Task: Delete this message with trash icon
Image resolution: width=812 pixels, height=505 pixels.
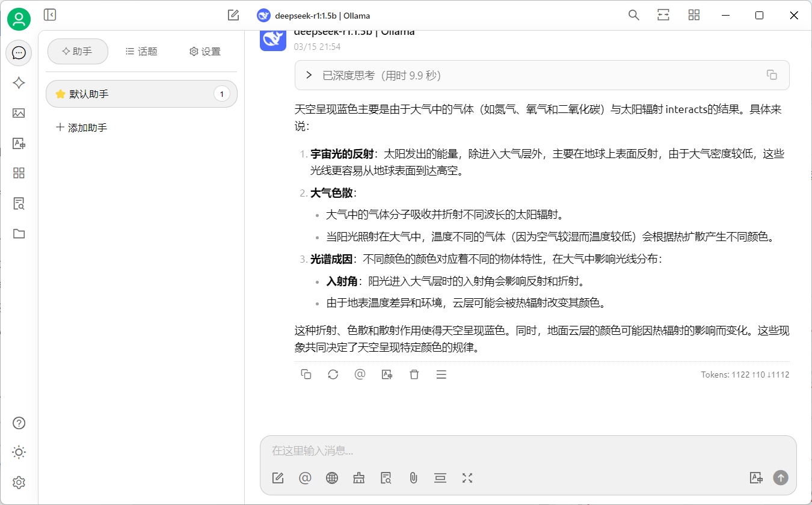Action: click(x=414, y=375)
